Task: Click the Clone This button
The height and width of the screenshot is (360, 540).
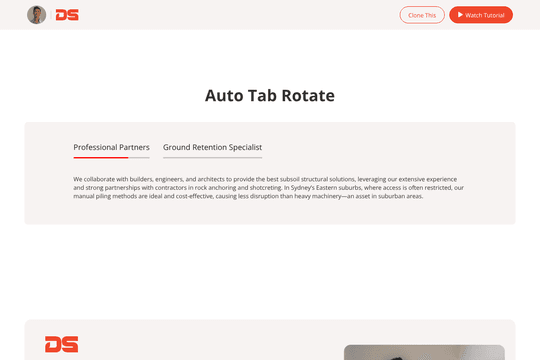Action: point(422,15)
